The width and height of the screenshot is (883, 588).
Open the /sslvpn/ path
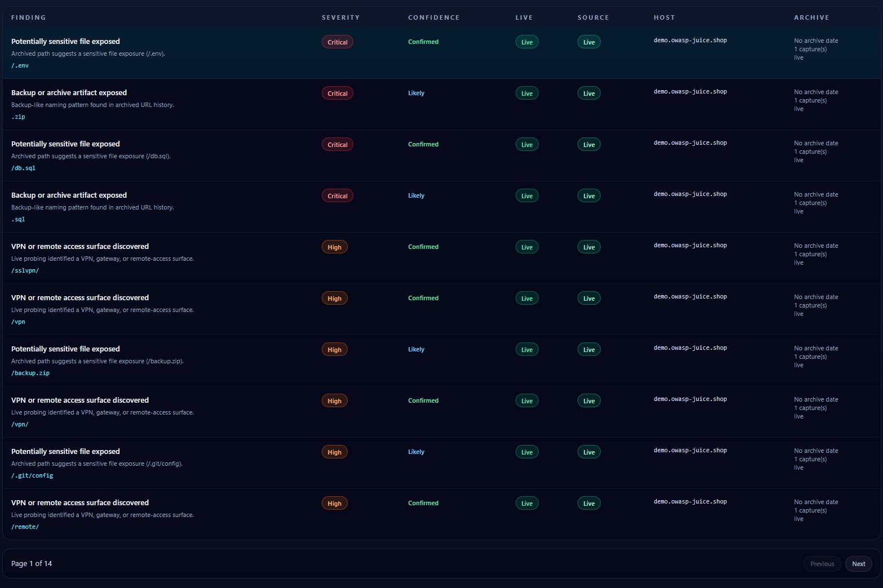(x=25, y=271)
